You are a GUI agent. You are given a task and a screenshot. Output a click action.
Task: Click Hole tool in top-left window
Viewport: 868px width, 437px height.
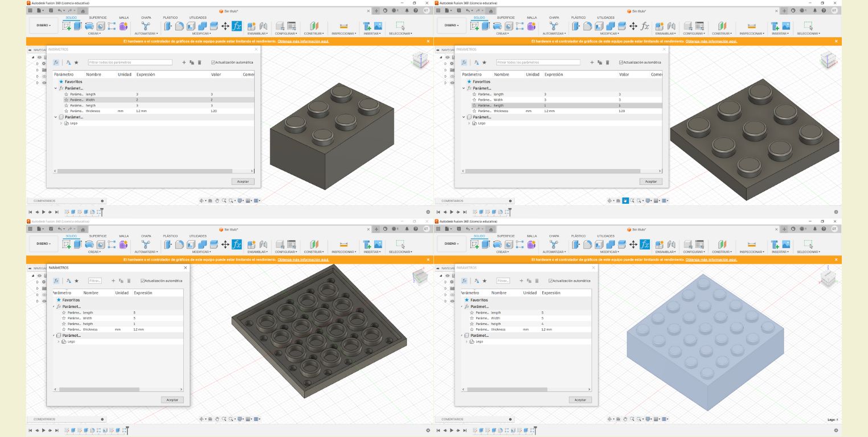pos(101,26)
